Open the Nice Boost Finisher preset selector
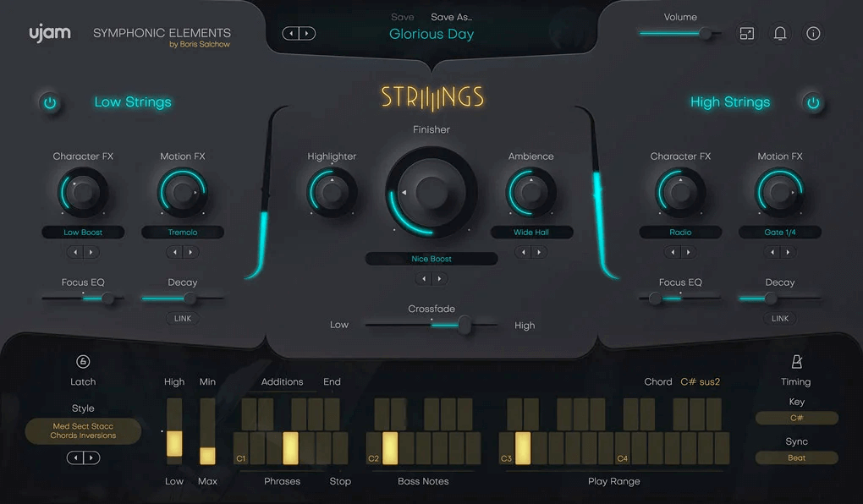863x504 pixels. pyautogui.click(x=431, y=258)
